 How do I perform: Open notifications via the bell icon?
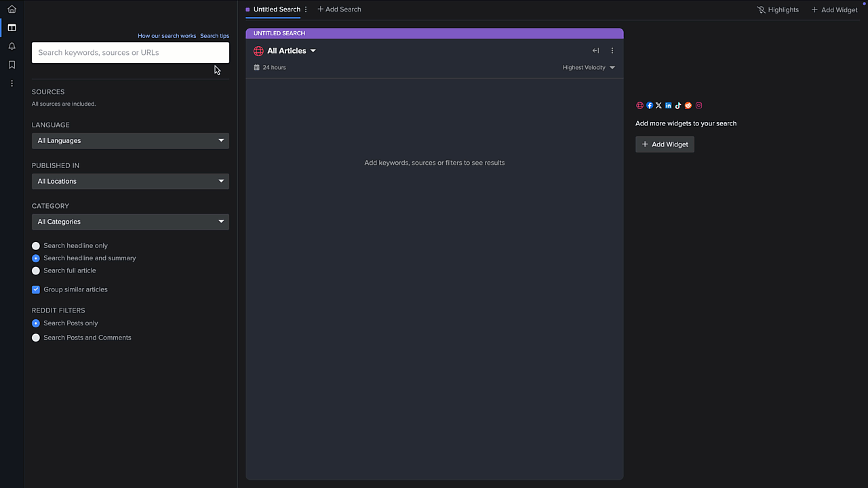(x=12, y=46)
